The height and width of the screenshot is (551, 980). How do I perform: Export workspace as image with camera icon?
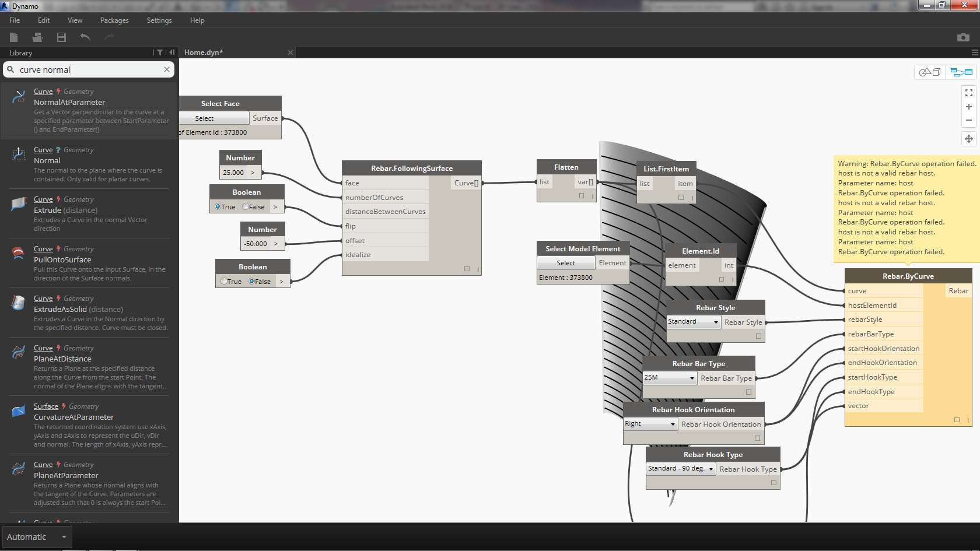pos(963,37)
